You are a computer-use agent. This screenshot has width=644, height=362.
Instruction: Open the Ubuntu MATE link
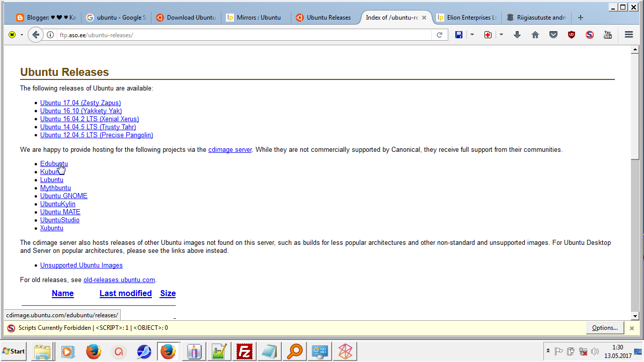[60, 212]
